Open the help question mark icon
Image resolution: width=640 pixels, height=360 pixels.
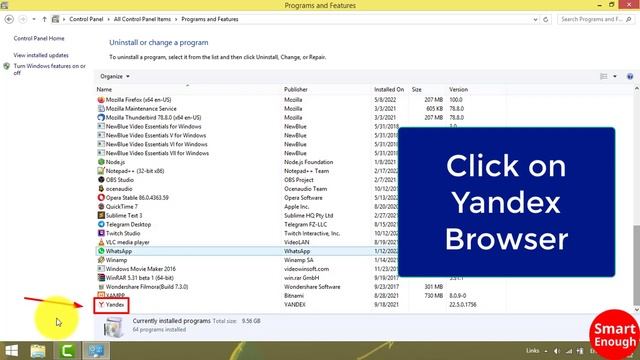(630, 76)
